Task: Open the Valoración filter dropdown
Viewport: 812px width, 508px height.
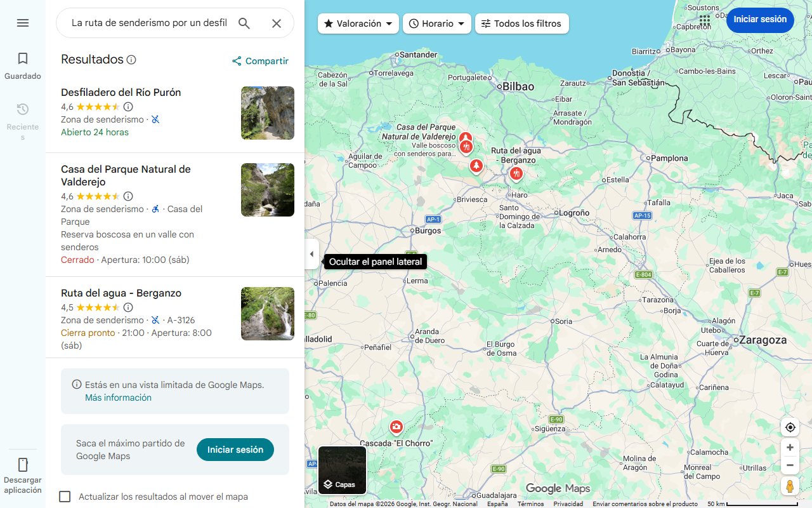Action: coord(358,23)
